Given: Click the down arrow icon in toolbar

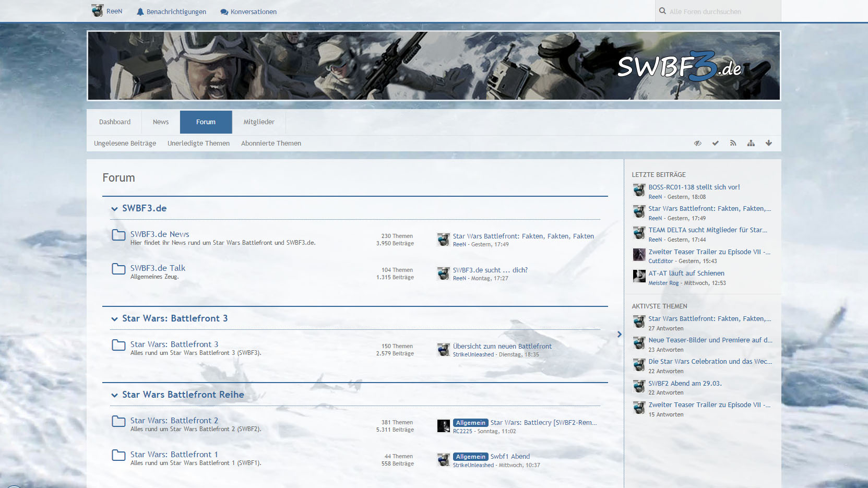Looking at the screenshot, I should pyautogui.click(x=768, y=143).
